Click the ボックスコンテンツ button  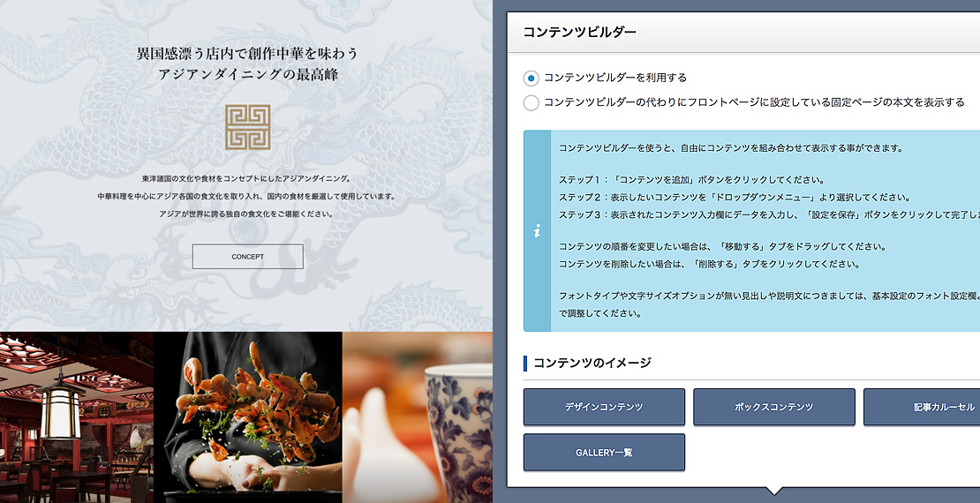(x=773, y=407)
